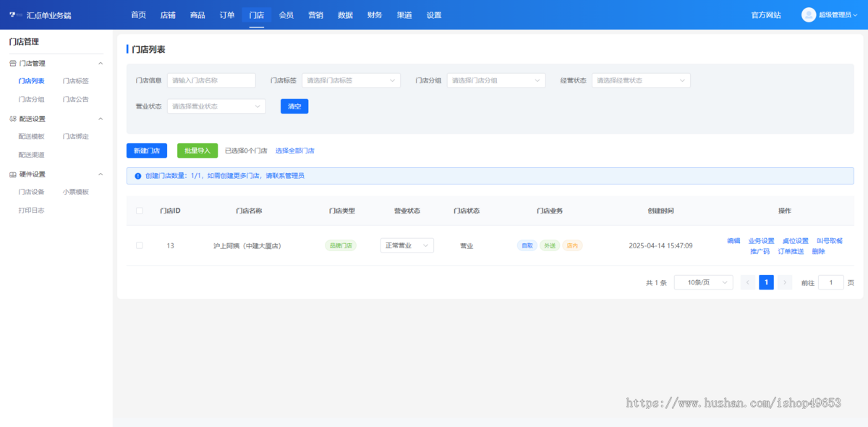Click the blue info icon in notice bar
Viewport: 868px width, 427px height.
coord(138,176)
